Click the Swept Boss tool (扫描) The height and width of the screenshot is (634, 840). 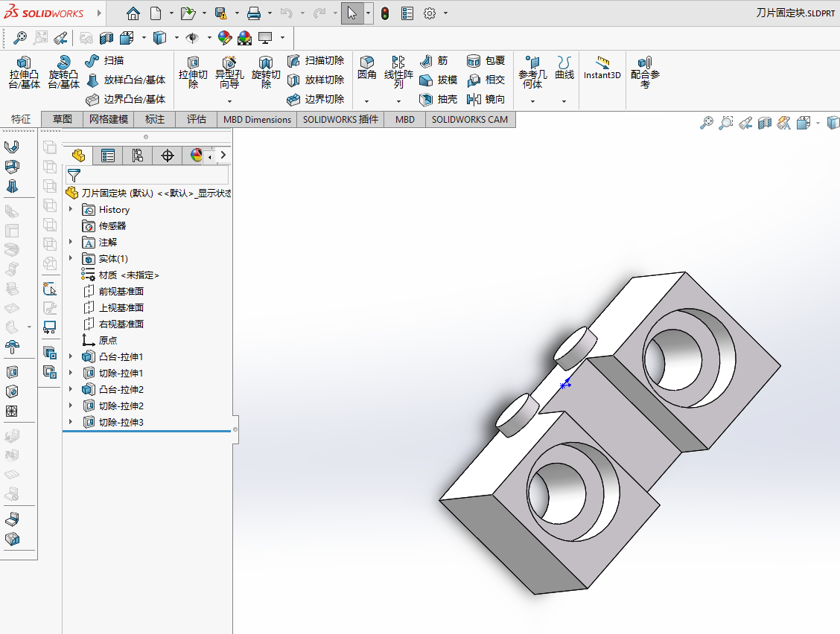point(104,60)
